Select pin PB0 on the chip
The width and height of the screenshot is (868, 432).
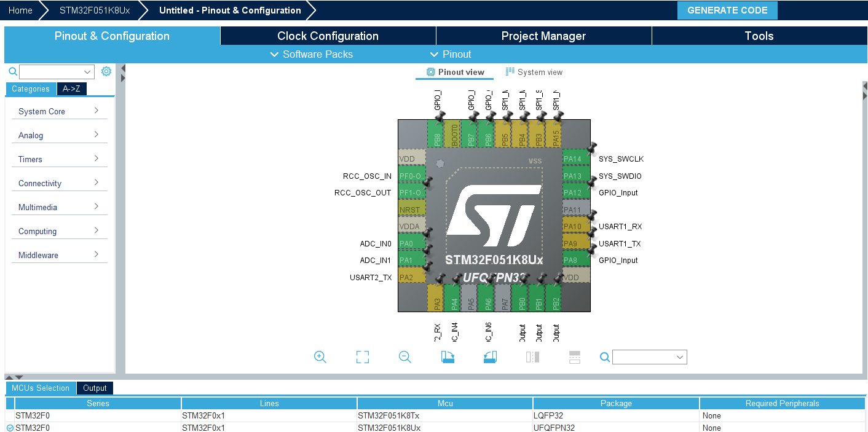520,297
